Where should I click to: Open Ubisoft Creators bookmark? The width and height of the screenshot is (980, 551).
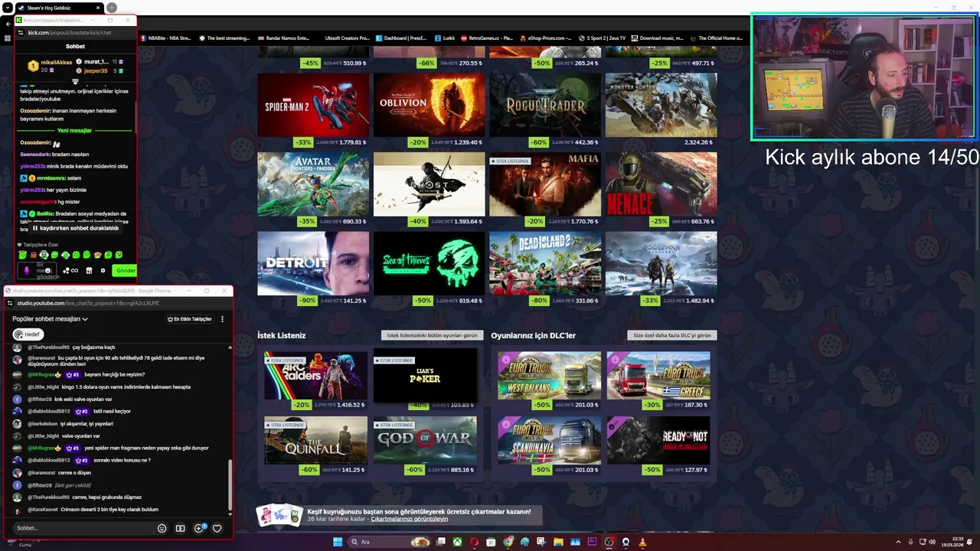pyautogui.click(x=347, y=37)
